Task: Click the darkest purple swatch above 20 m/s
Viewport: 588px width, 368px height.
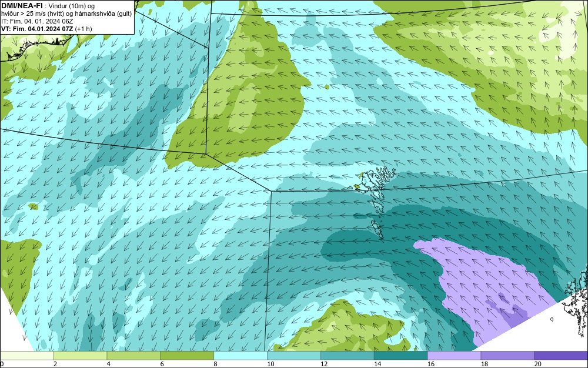Action: click(561, 356)
